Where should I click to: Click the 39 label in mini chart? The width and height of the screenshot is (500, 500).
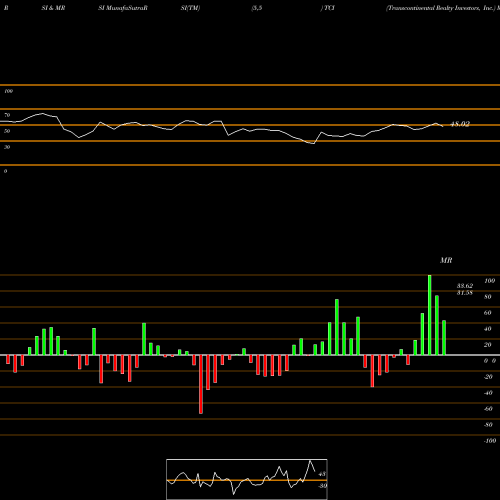(x=323, y=486)
